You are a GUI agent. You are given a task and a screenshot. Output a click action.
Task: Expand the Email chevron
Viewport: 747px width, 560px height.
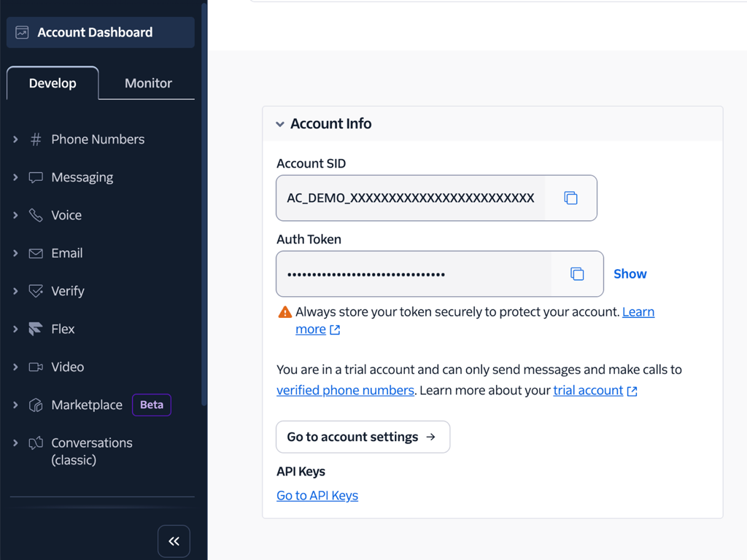(15, 253)
